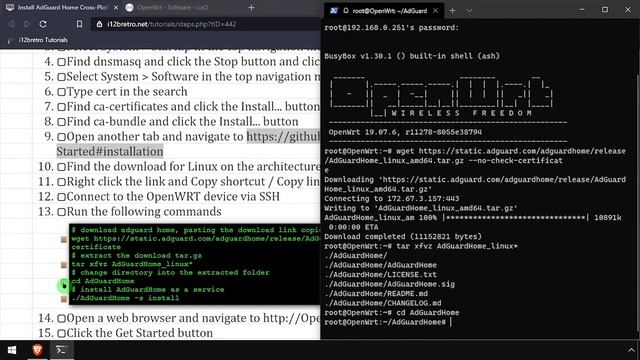
Task: Check step 13 Run the following commands checkbox
Action: (x=61, y=212)
